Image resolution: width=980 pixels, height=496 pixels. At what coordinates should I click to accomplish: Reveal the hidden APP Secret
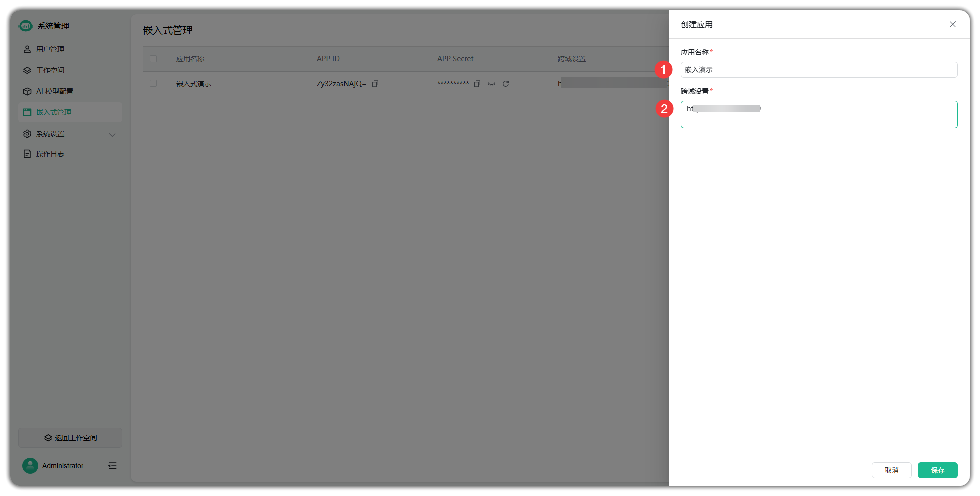[492, 84]
